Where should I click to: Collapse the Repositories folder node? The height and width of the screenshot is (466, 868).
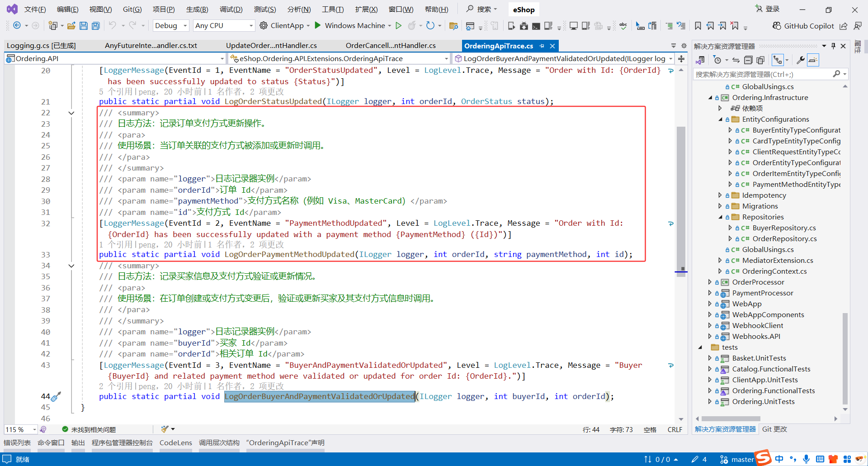pyautogui.click(x=720, y=217)
